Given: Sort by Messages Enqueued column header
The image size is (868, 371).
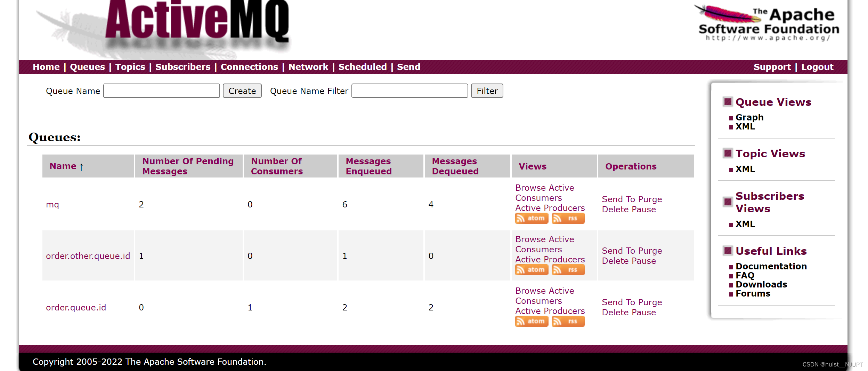Looking at the screenshot, I should pyautogui.click(x=368, y=166).
